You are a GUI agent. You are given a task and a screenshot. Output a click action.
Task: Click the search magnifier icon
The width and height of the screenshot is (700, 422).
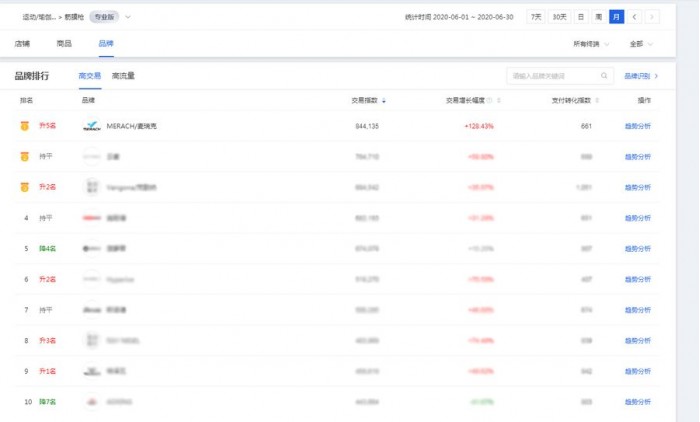pos(604,76)
